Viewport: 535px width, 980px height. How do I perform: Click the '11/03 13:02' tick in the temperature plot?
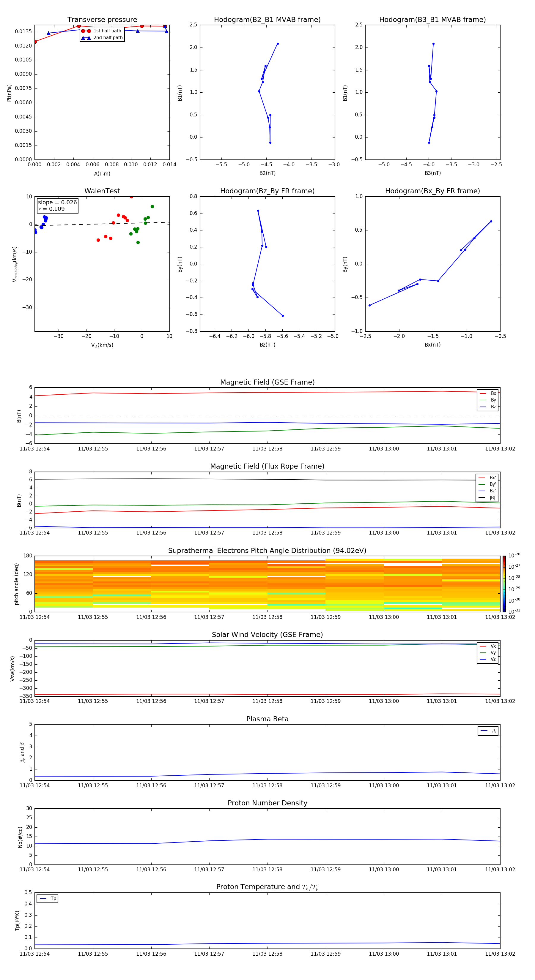pyautogui.click(x=500, y=954)
